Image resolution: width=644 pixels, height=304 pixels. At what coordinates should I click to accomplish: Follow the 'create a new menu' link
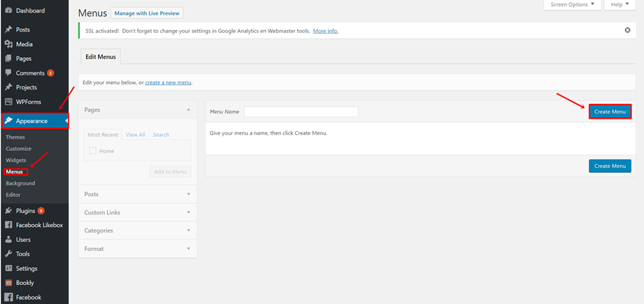pos(168,83)
